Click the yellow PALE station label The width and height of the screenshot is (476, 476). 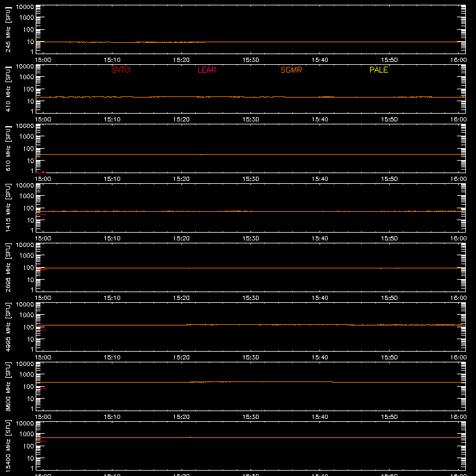pos(378,70)
